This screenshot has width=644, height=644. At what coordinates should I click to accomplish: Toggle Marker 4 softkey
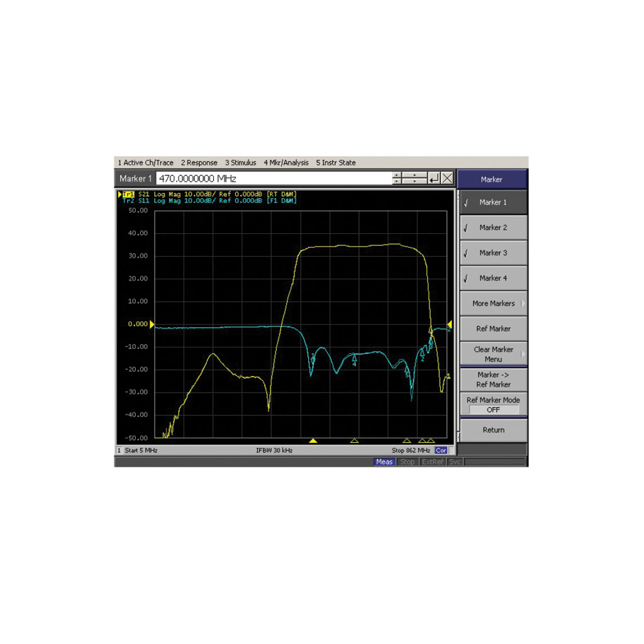pos(493,278)
